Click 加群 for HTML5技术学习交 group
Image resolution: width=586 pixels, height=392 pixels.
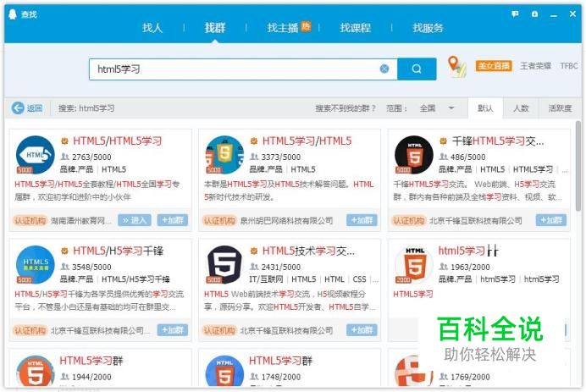click(x=362, y=330)
